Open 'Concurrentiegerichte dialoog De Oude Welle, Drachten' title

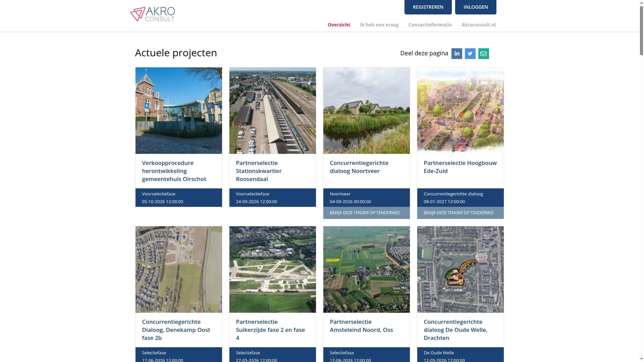[x=455, y=330]
